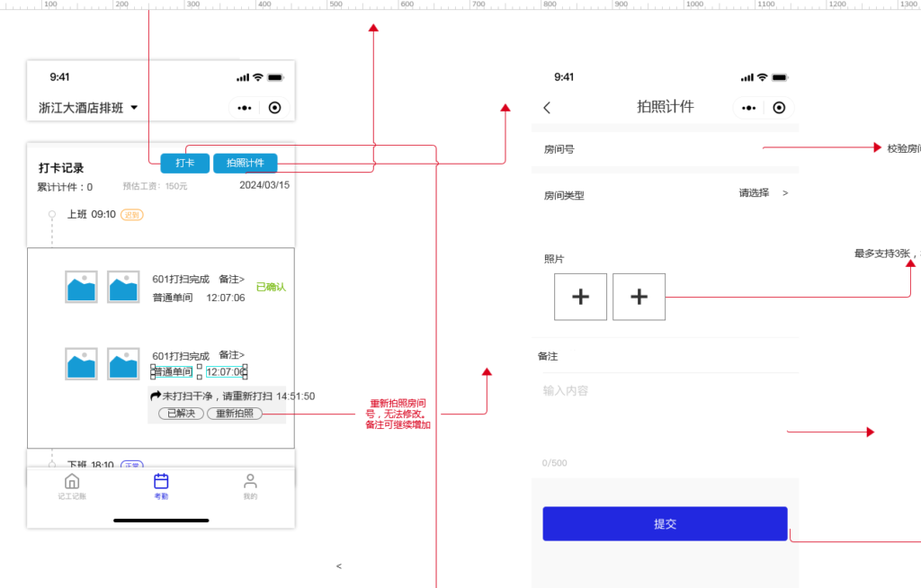Click the 重新拍照 button

(x=235, y=414)
